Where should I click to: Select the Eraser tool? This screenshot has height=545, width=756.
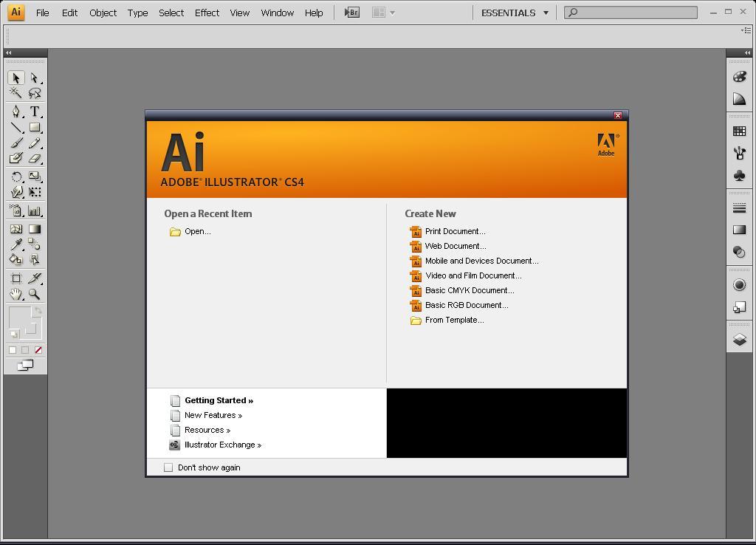point(34,158)
